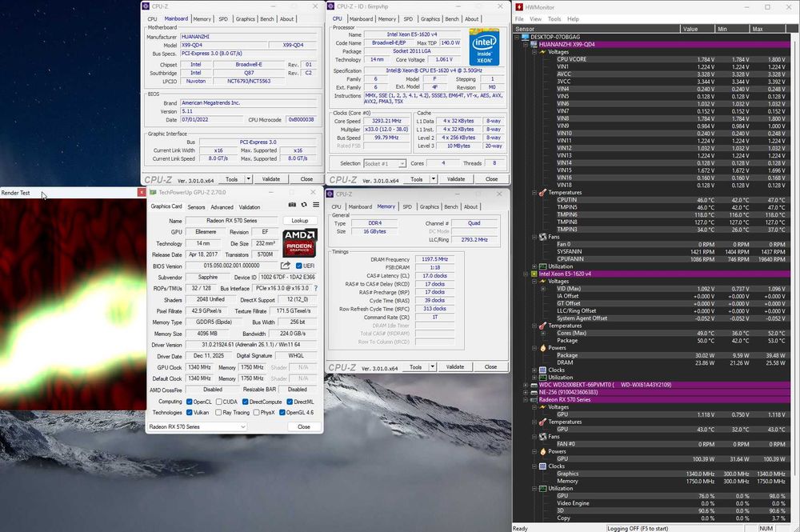
Task: Switch to GPU-Z Advanced tab
Action: click(x=222, y=207)
